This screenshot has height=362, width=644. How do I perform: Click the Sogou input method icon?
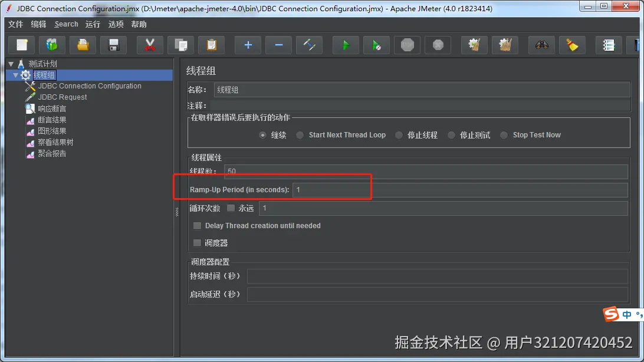[611, 314]
